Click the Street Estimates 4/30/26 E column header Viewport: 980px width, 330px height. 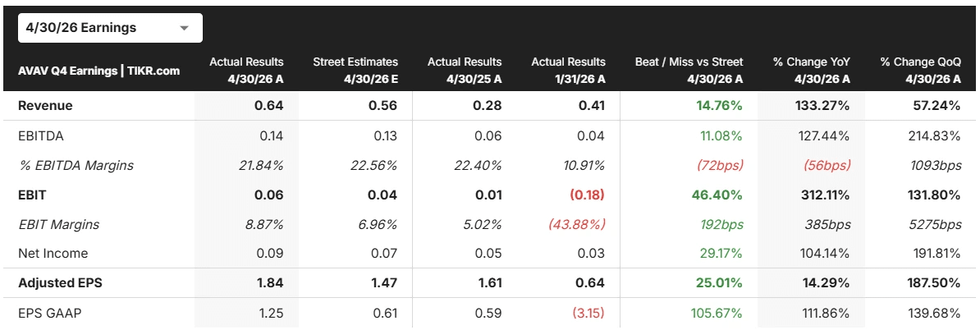click(x=355, y=70)
